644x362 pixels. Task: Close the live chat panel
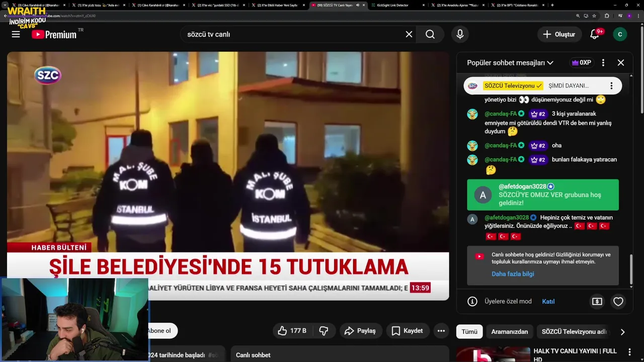pyautogui.click(x=621, y=63)
